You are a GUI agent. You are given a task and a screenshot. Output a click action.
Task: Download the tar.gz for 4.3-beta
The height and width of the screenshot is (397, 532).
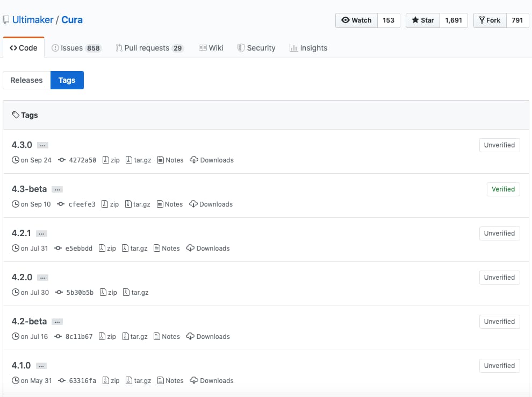(x=138, y=204)
